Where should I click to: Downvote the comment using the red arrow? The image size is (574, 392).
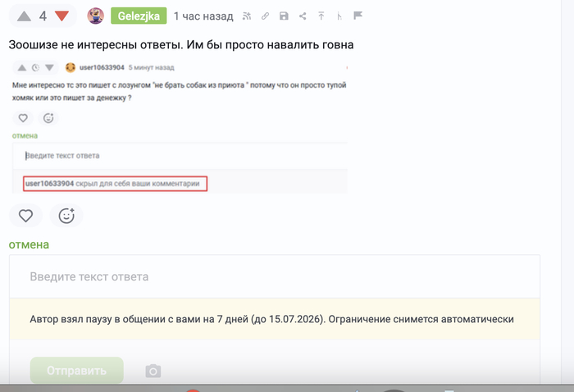coord(61,16)
